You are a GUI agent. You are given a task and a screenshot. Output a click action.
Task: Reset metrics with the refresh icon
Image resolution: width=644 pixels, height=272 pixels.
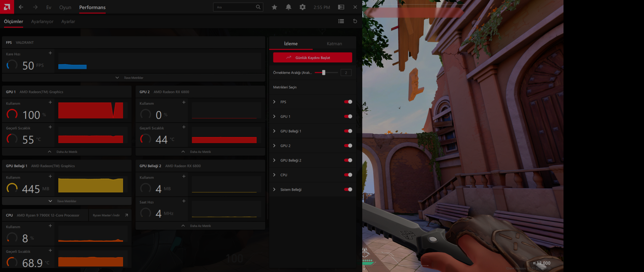355,21
